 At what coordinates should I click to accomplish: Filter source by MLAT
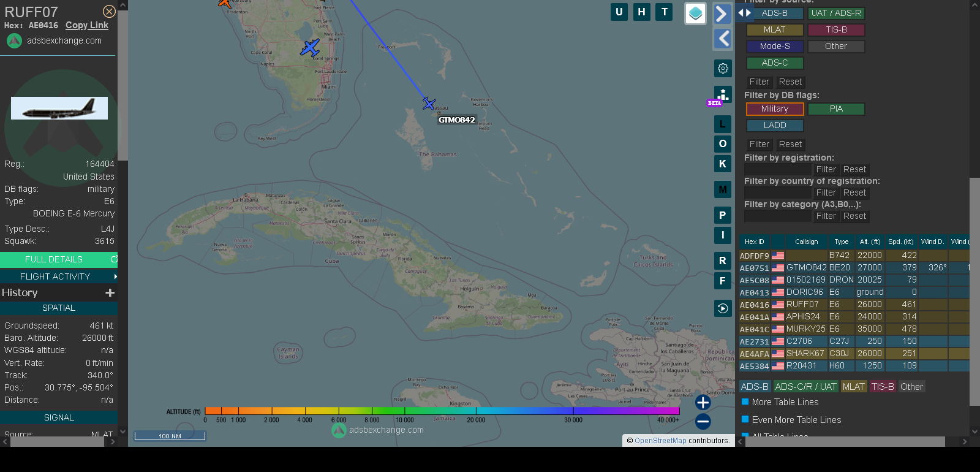point(775,29)
